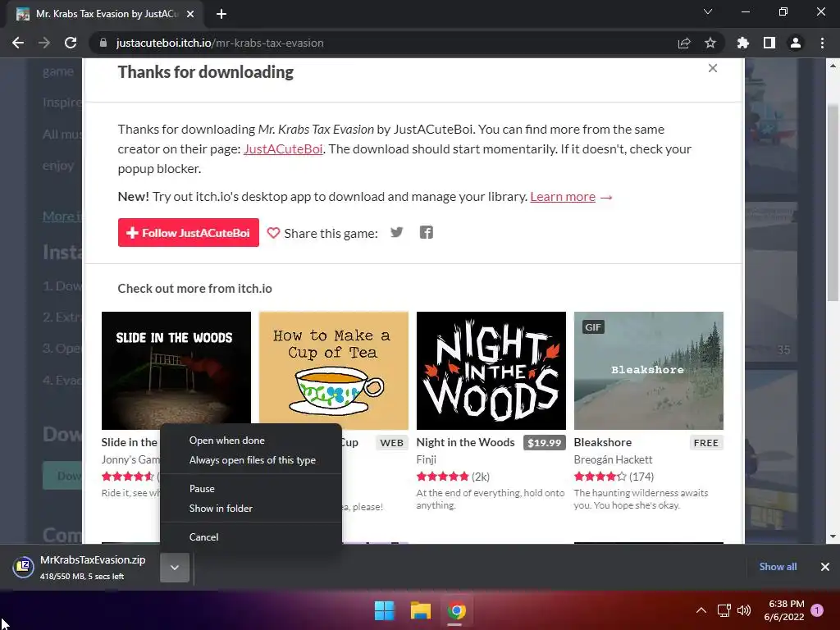Open the JustACuteBoi creator link
The image size is (840, 630).
tap(283, 149)
